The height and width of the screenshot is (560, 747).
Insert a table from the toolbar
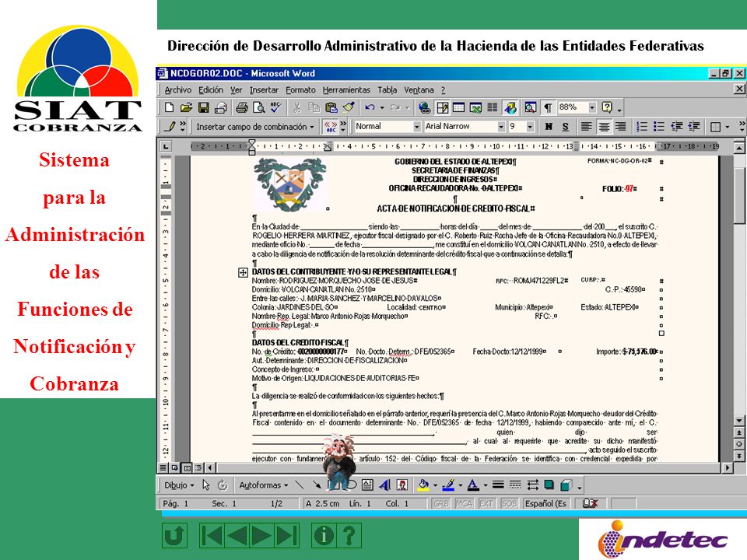[459, 107]
